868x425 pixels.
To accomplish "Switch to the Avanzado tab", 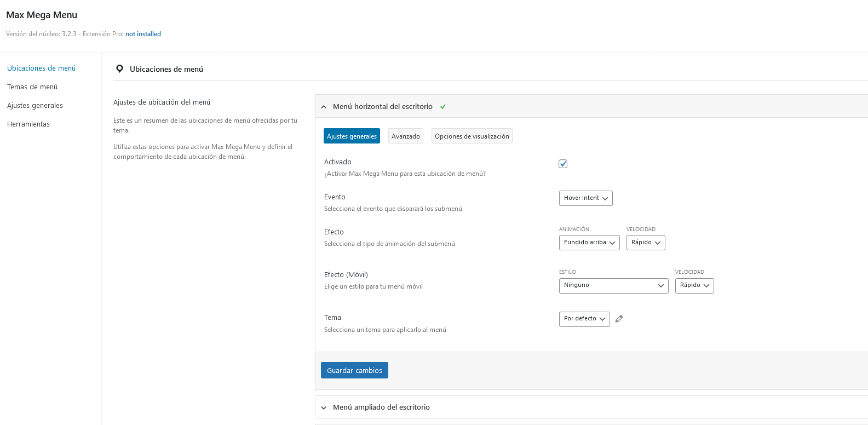I will coord(405,136).
